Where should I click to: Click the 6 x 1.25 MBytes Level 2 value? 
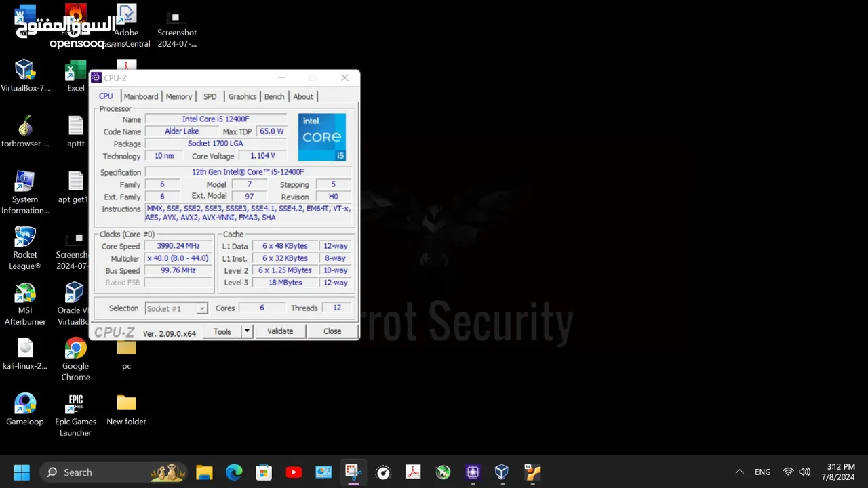tap(285, 270)
